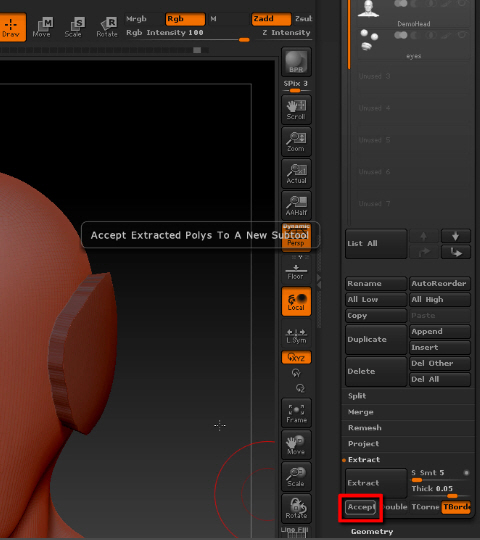
Task: Click the Rename subtool button
Action: (376, 283)
